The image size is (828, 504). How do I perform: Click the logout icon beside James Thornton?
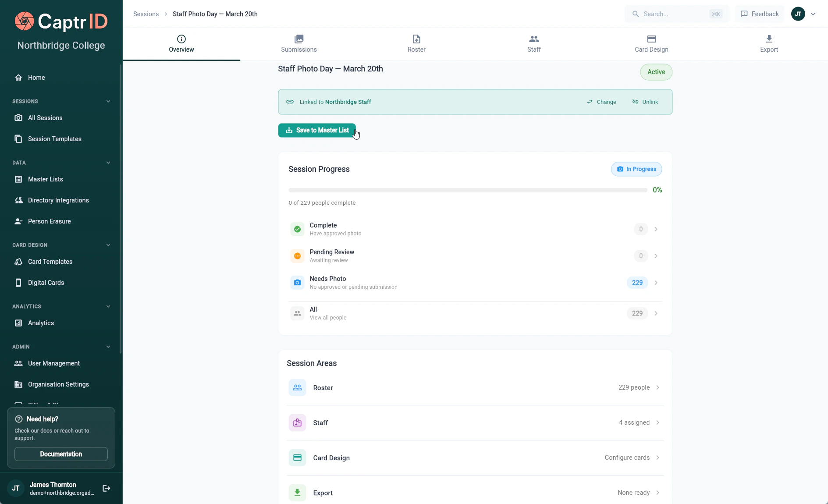[106, 488]
